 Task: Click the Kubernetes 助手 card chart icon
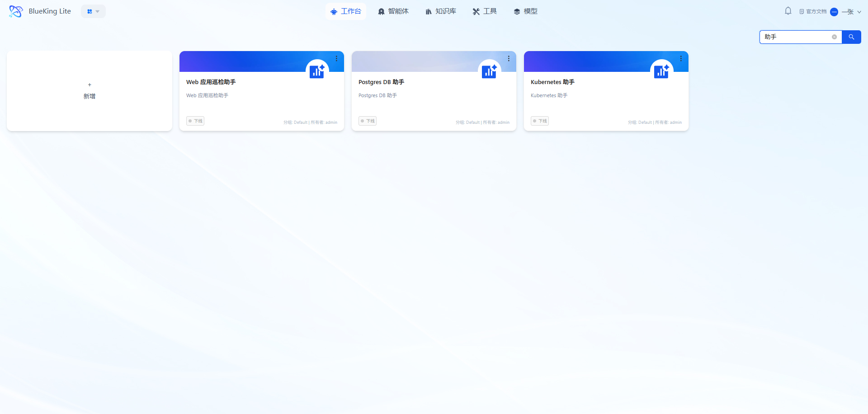click(661, 71)
